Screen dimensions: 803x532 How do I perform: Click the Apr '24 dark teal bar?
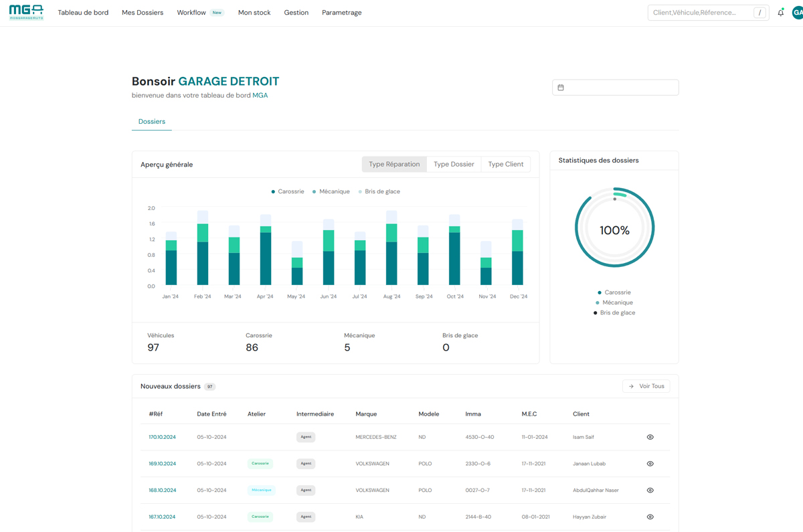pos(266,259)
